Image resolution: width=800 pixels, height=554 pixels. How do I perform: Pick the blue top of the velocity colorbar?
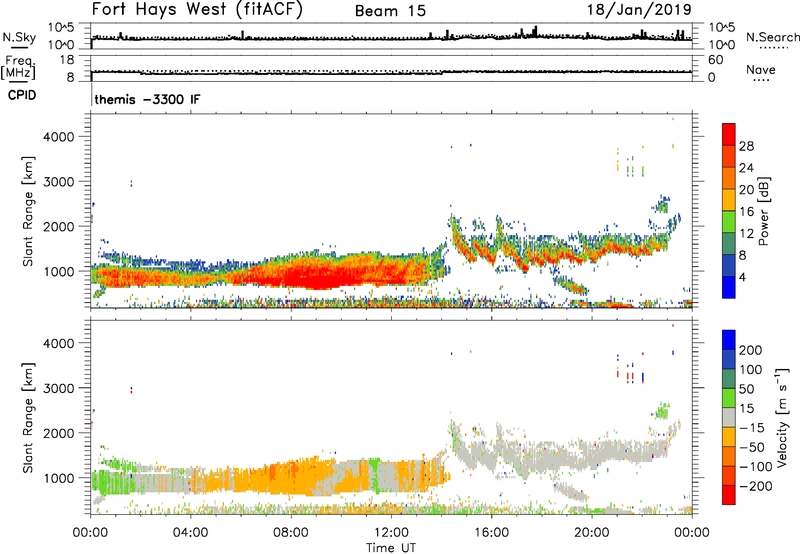click(x=729, y=340)
